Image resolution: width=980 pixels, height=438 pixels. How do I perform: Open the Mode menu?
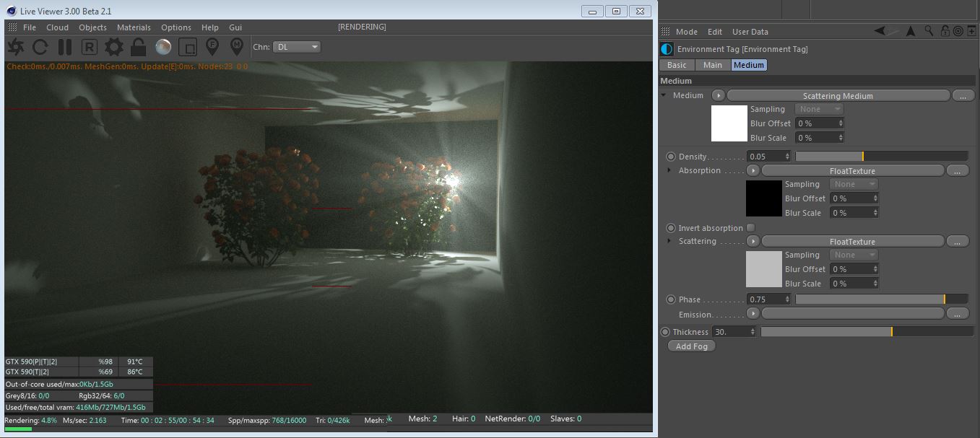coord(687,32)
